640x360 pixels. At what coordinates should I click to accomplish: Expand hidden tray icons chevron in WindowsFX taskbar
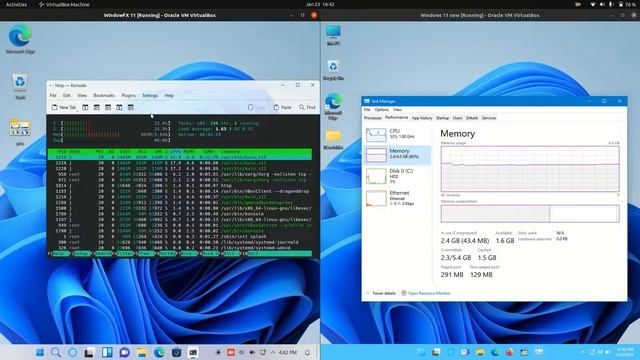[273, 352]
